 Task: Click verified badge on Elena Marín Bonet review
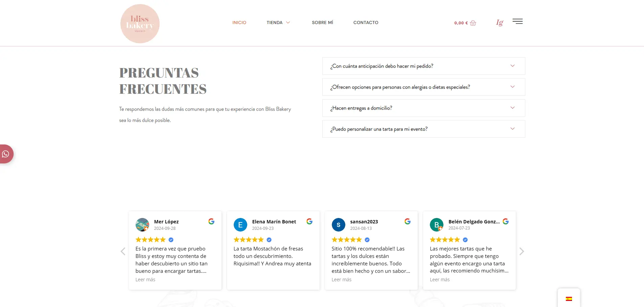tap(269, 240)
